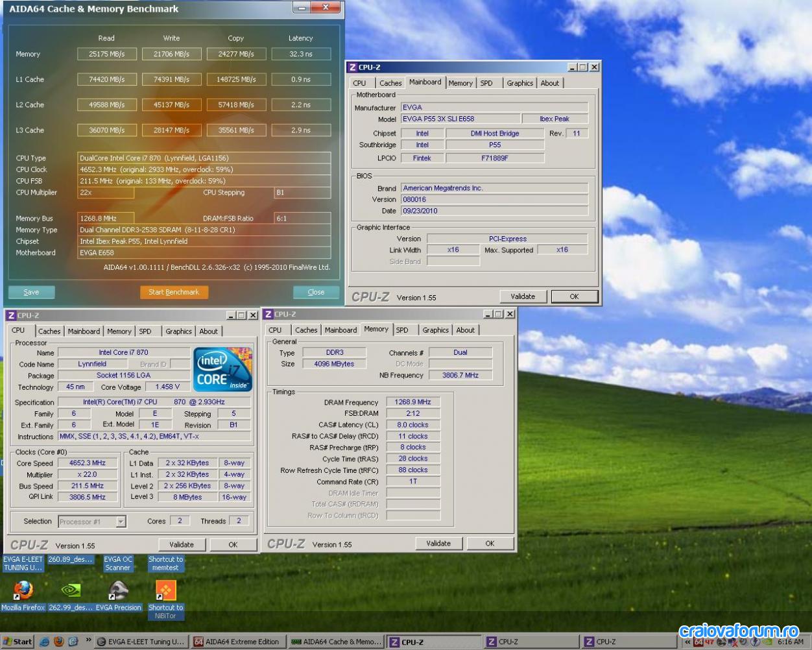Click the 6:16 AM taskbar clock
Screen dimensions: 812x650
coord(790,642)
